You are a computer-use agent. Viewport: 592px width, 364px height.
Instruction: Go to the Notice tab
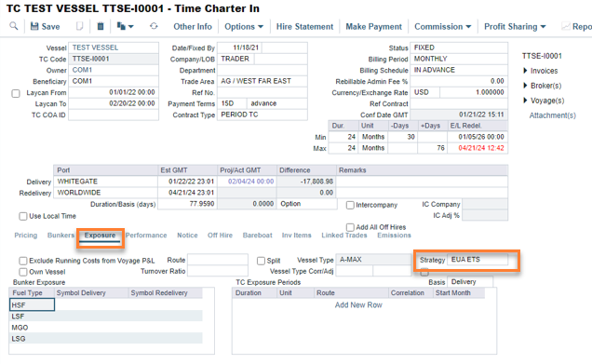187,236
